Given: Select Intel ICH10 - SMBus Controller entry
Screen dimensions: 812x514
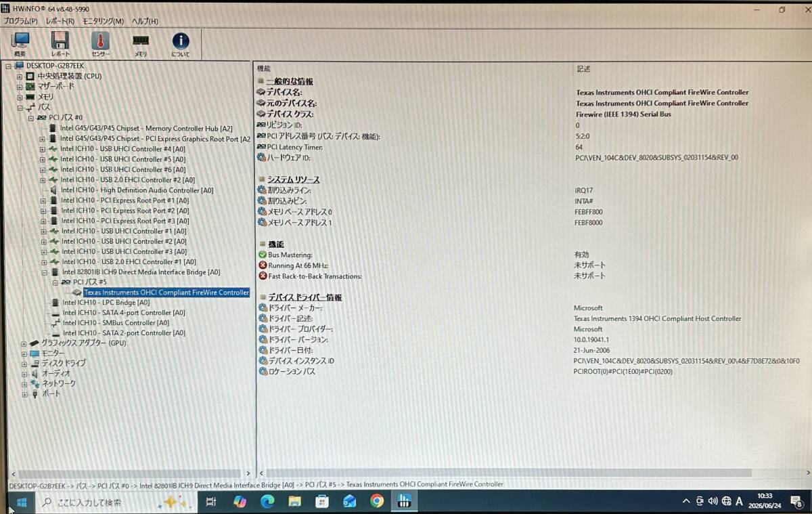Looking at the screenshot, I should pos(116,323).
